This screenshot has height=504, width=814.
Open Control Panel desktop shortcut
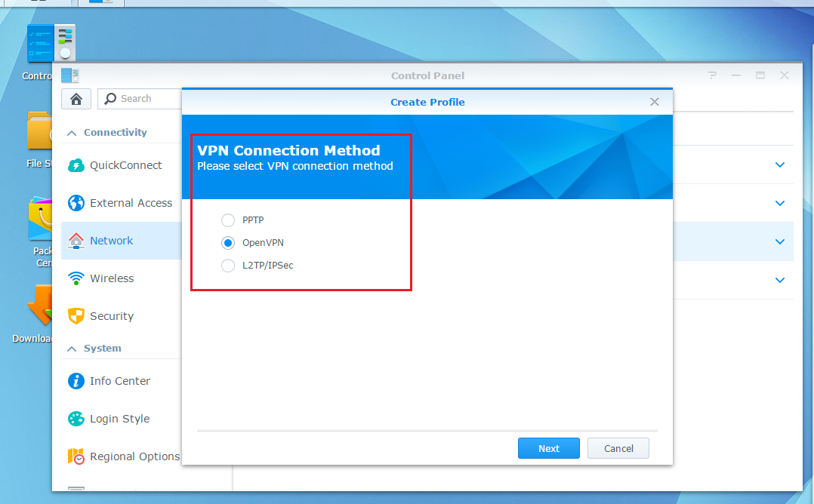[51, 44]
